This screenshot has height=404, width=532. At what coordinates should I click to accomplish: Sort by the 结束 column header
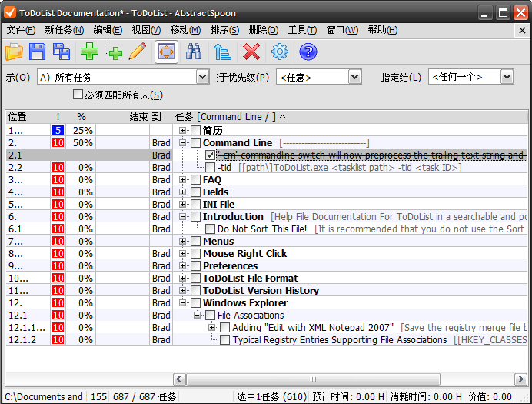123,117
